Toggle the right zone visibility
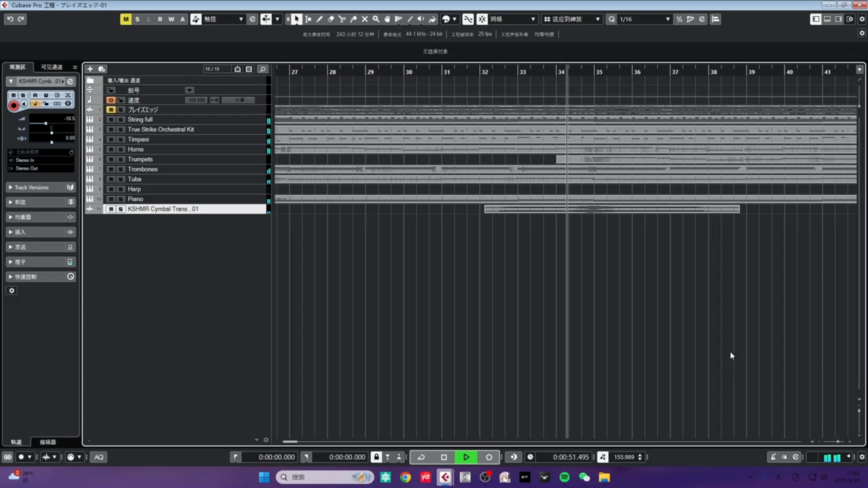Viewport: 868px width, 488px height. [x=838, y=19]
